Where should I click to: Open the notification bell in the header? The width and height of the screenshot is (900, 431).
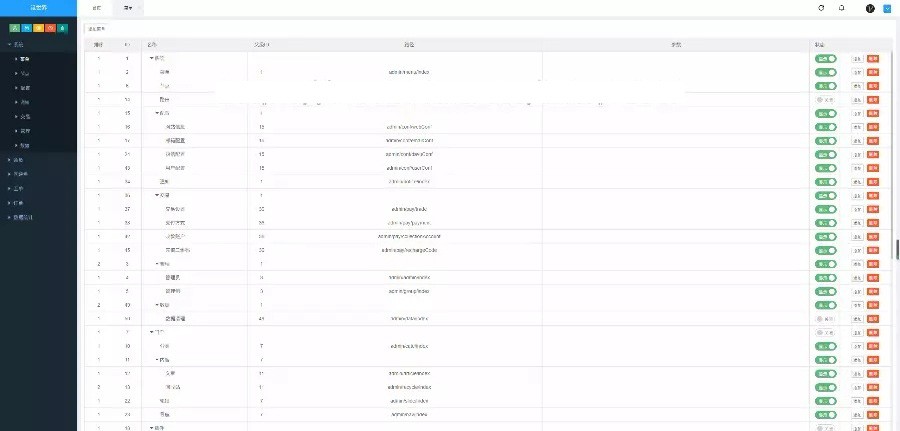pyautogui.click(x=841, y=7)
